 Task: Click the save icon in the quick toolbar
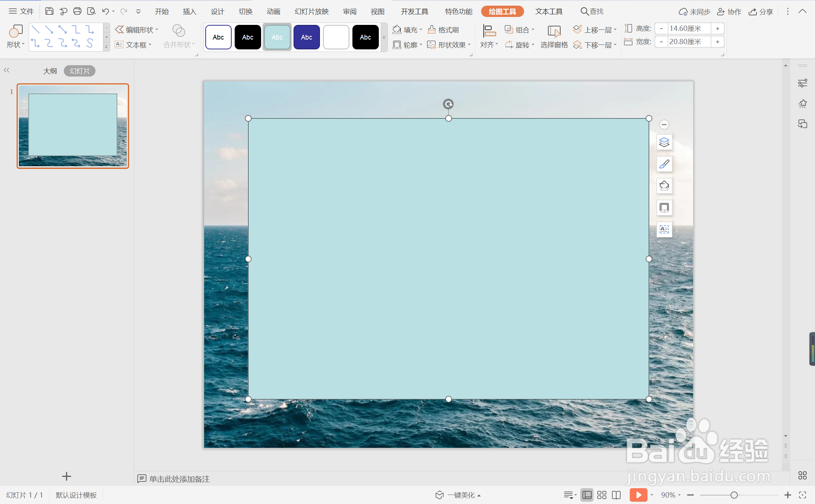(x=49, y=11)
